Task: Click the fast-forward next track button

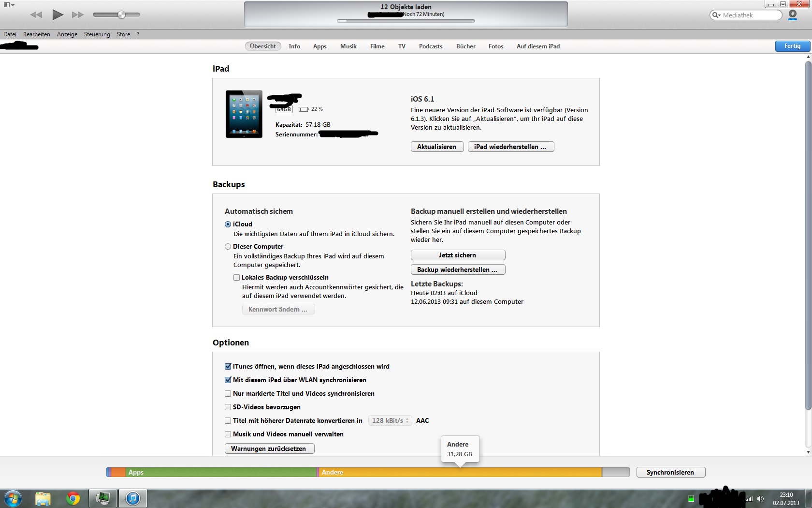Action: pyautogui.click(x=78, y=15)
